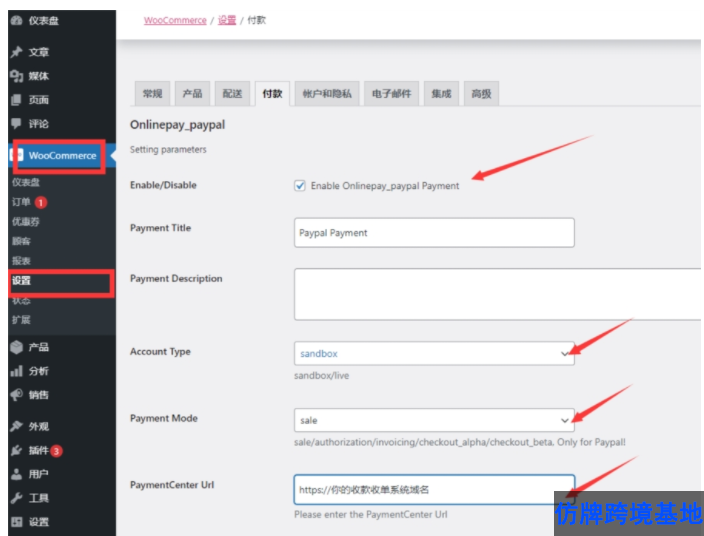Open the Account Type sandbox dropdown
The image size is (704, 536).
point(434,353)
